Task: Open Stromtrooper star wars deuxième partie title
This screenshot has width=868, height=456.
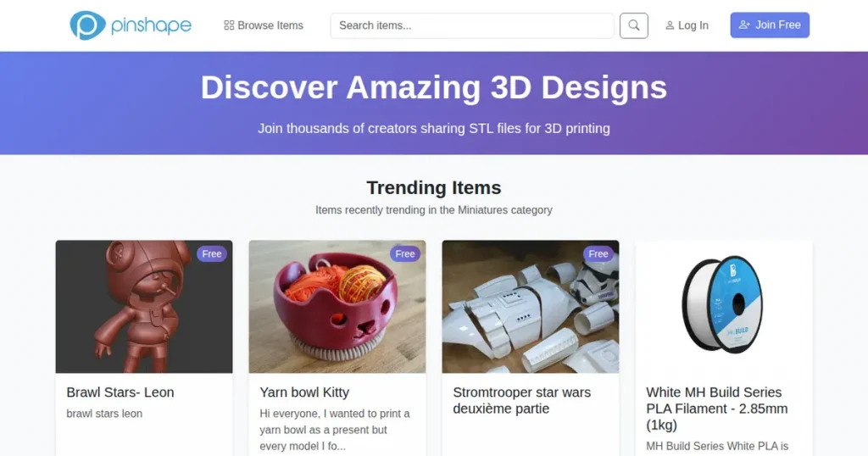Action: 522,401
